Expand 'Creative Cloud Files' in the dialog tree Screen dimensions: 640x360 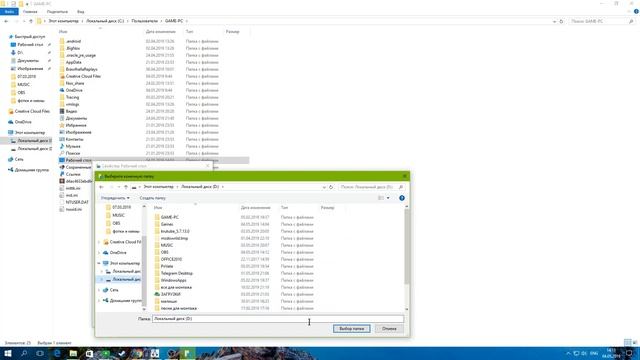[x=99, y=242]
